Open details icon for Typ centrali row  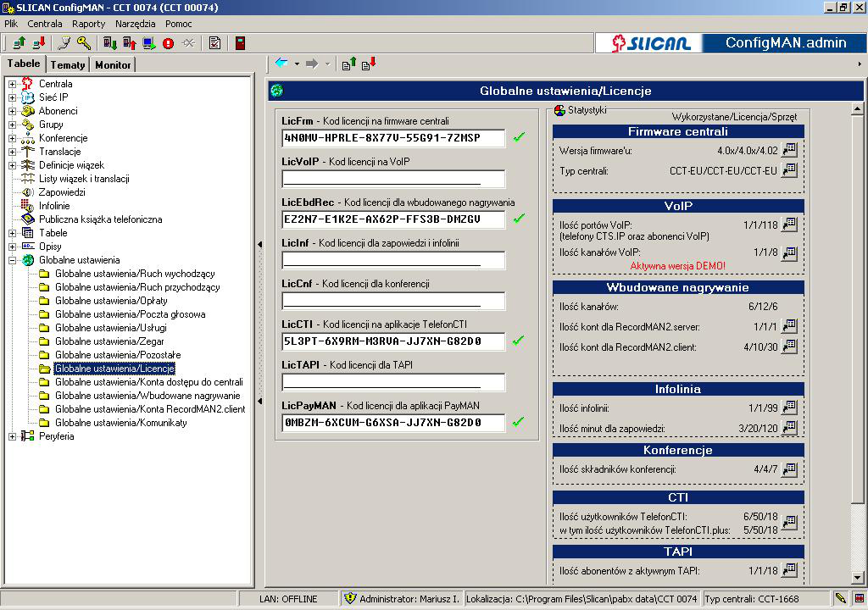pos(789,170)
